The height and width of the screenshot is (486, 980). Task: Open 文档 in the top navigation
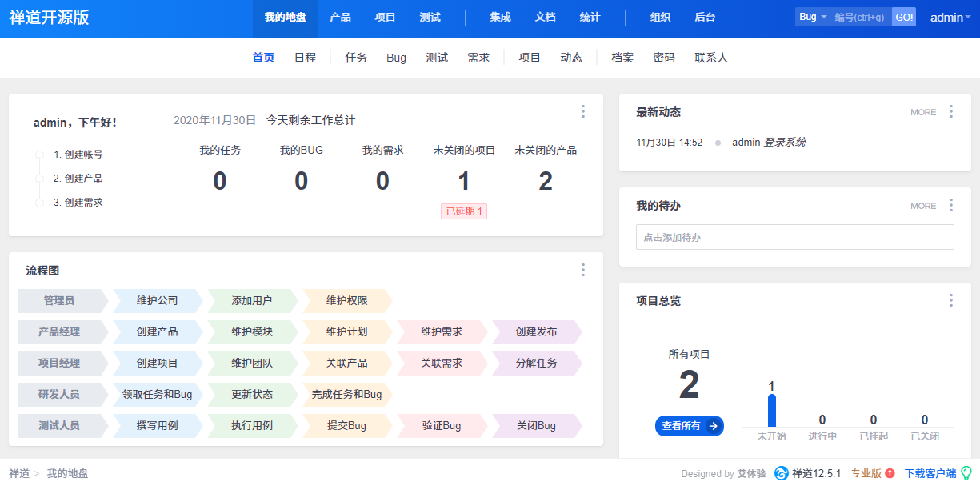[x=545, y=17]
